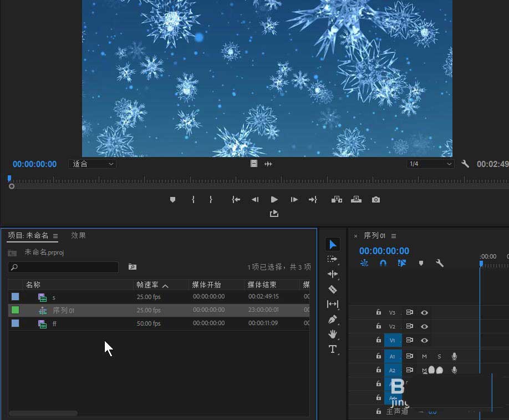The height and width of the screenshot is (420, 509).
Task: Click the Export media share icon
Action: click(274, 214)
